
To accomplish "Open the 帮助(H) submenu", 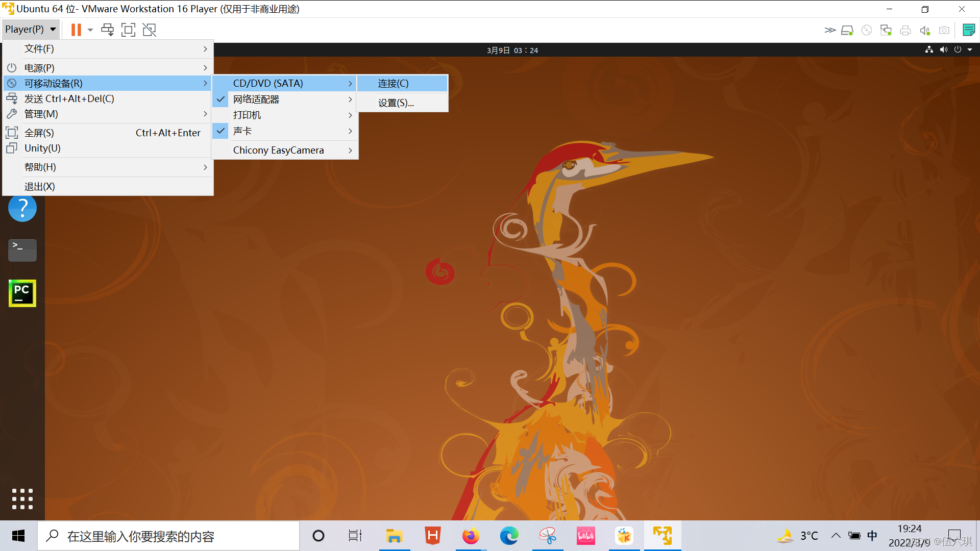I will point(108,167).
